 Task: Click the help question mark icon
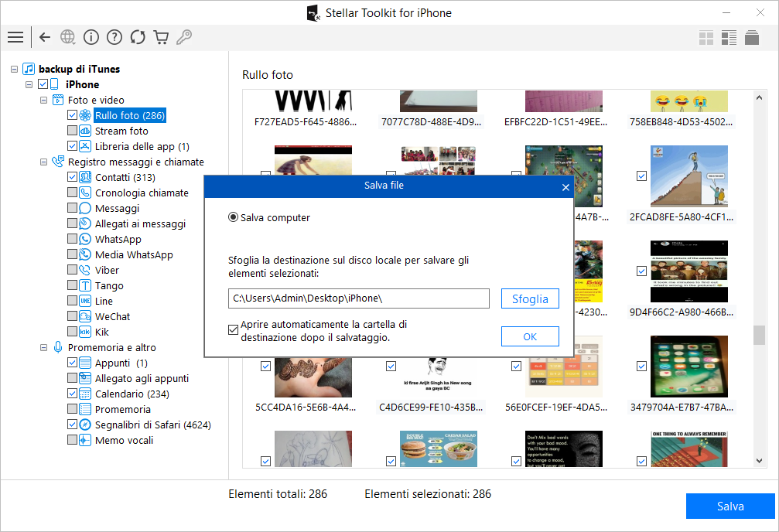[114, 37]
